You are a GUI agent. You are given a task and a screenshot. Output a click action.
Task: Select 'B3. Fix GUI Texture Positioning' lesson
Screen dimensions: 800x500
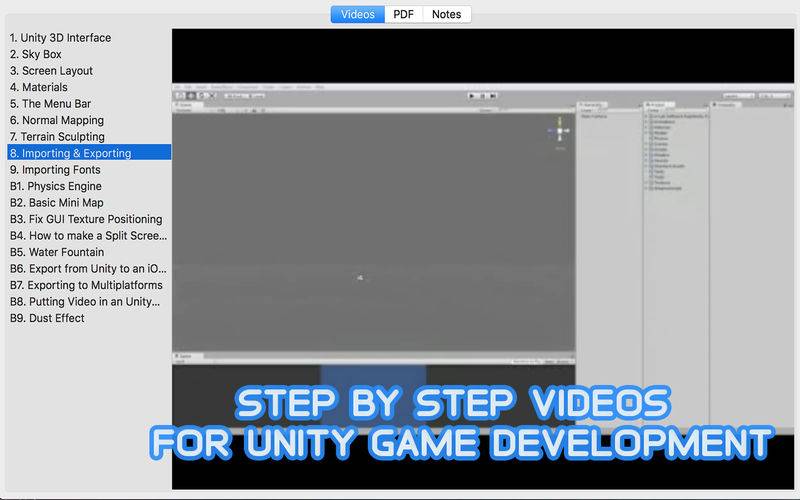[86, 219]
